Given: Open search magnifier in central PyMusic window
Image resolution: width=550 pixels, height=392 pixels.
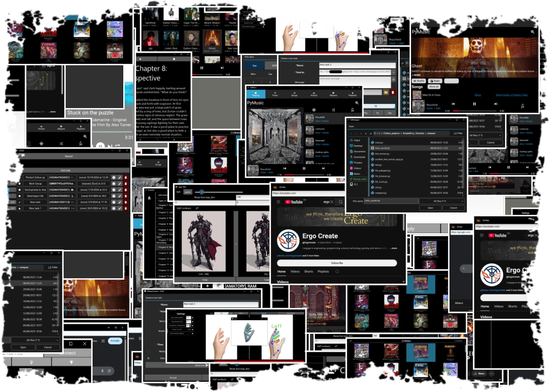Looking at the screenshot, I should (x=357, y=103).
